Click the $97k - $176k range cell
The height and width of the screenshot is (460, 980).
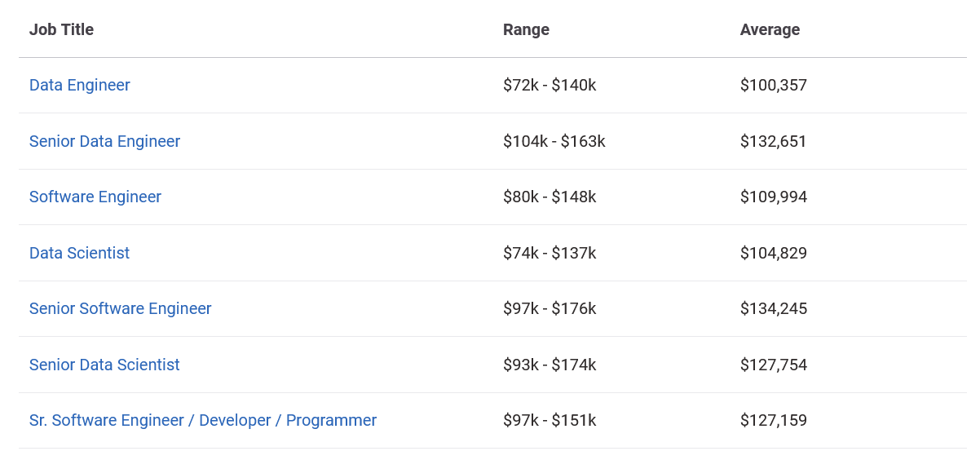point(550,308)
